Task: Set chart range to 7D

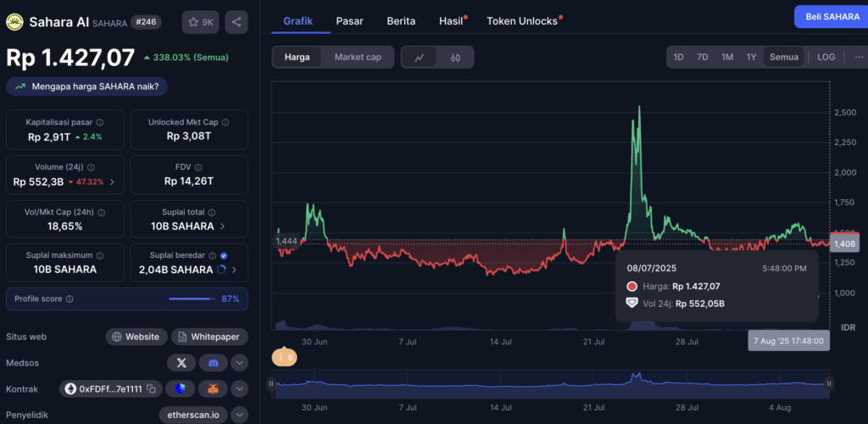Action: 703,57
